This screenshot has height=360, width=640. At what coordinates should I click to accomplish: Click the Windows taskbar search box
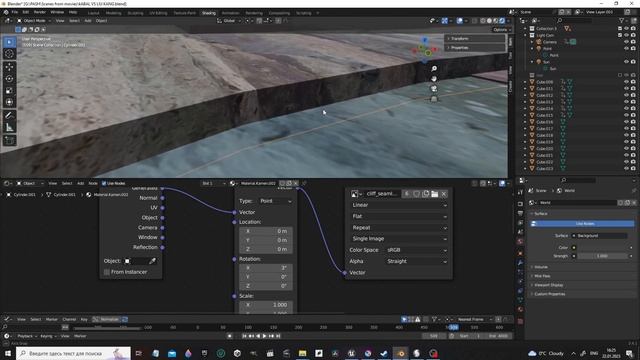(x=73, y=353)
